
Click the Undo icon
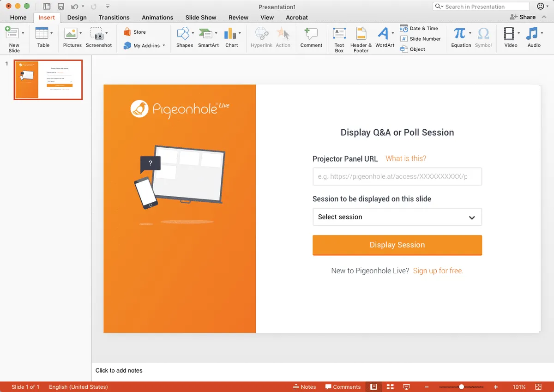[75, 6]
